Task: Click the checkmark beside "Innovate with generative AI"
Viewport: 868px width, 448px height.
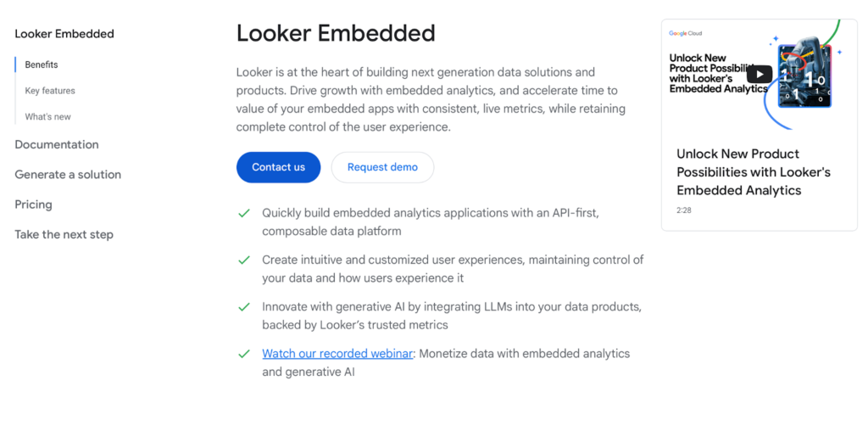Action: [x=244, y=306]
